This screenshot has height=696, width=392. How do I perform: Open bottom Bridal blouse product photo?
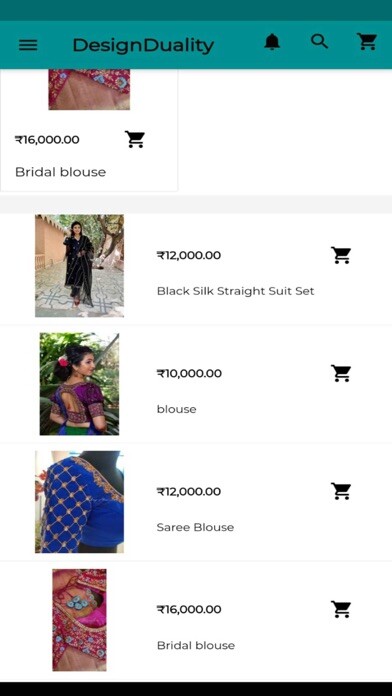pyautogui.click(x=79, y=620)
